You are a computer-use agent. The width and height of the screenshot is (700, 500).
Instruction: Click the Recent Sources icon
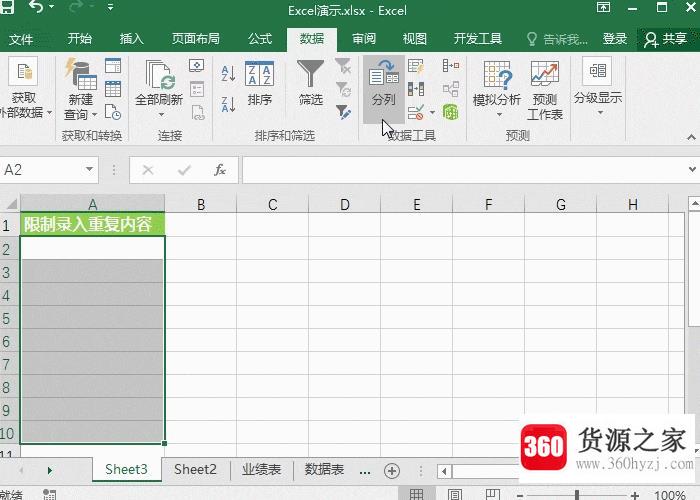pos(113,112)
